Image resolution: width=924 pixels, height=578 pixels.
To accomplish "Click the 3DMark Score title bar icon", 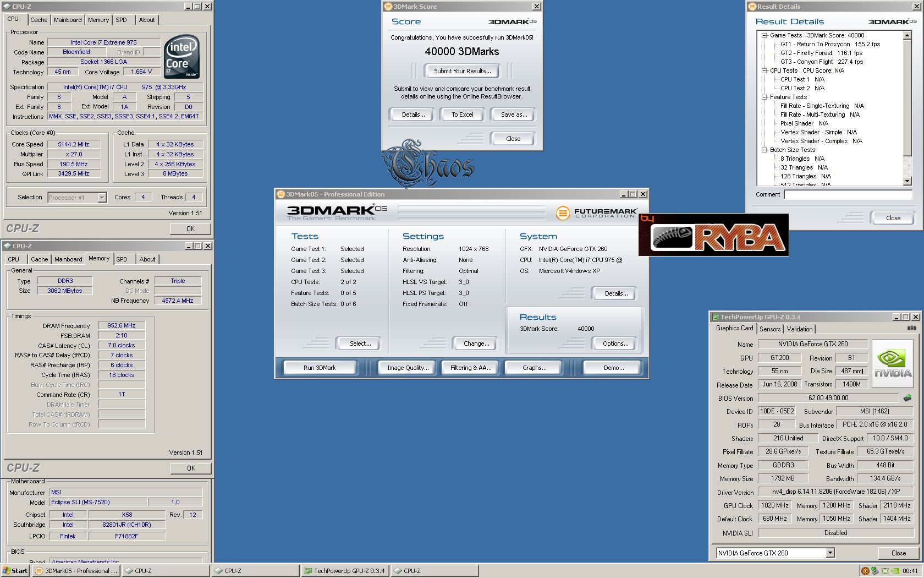I will [388, 7].
